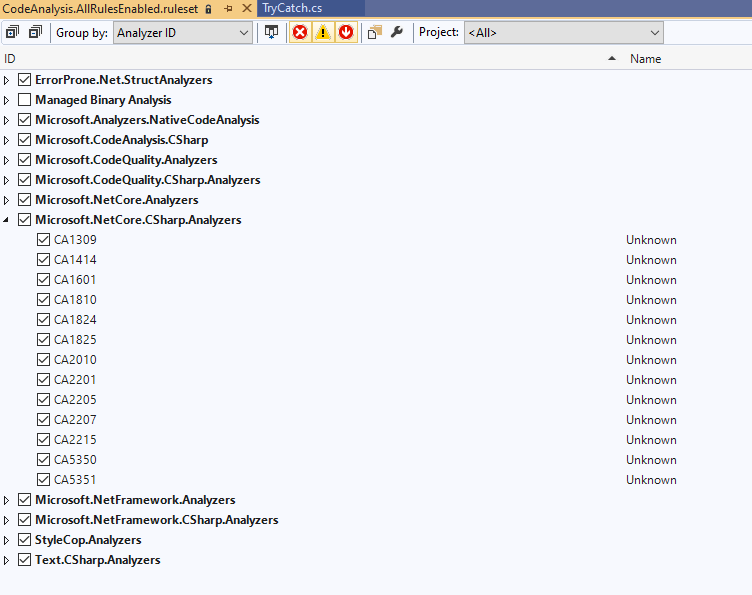Expand the StyleCop.Analyzers node
The width and height of the screenshot is (752, 595).
pyautogui.click(x=6, y=540)
